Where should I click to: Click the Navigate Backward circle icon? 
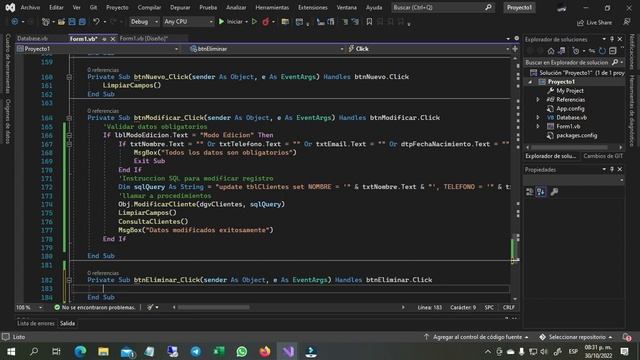15,22
